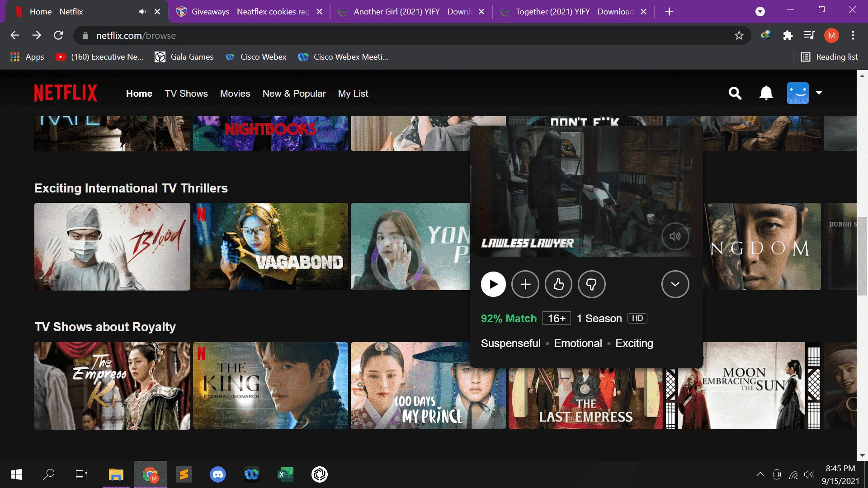Open Netflix search

tap(735, 93)
